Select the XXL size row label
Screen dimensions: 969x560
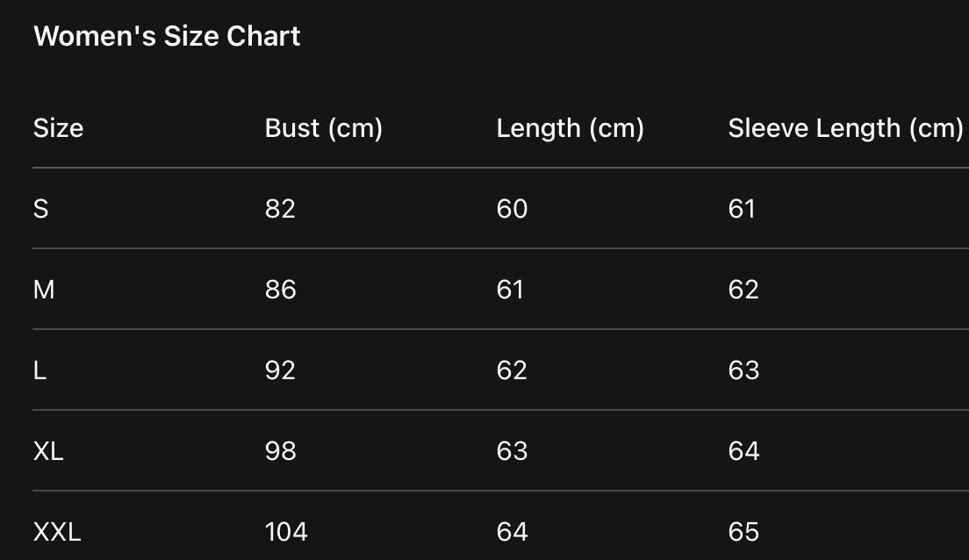57,532
